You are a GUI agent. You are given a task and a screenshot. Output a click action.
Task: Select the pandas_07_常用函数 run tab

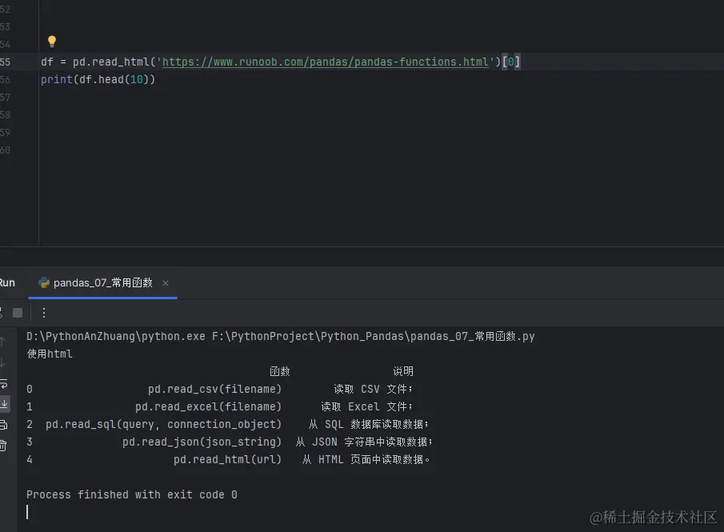tap(102, 283)
